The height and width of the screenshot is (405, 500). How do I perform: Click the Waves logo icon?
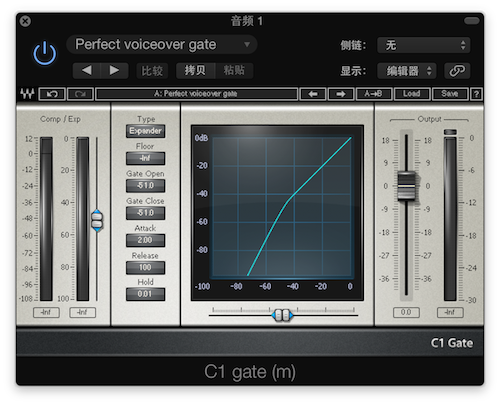click(27, 94)
